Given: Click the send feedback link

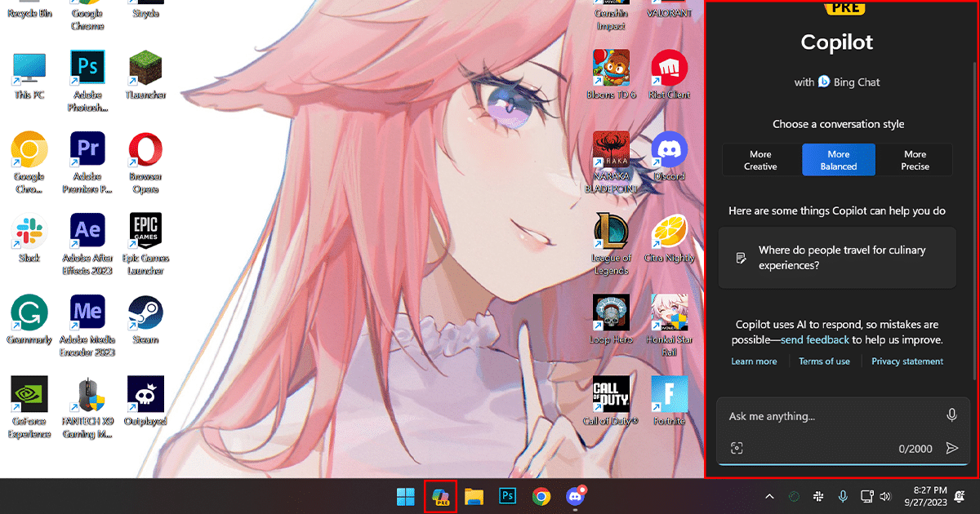Looking at the screenshot, I should point(815,339).
